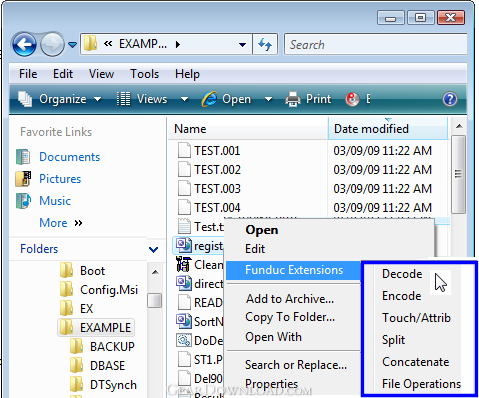This screenshot has width=479, height=398.
Task: Open the View menu
Action: [x=101, y=74]
